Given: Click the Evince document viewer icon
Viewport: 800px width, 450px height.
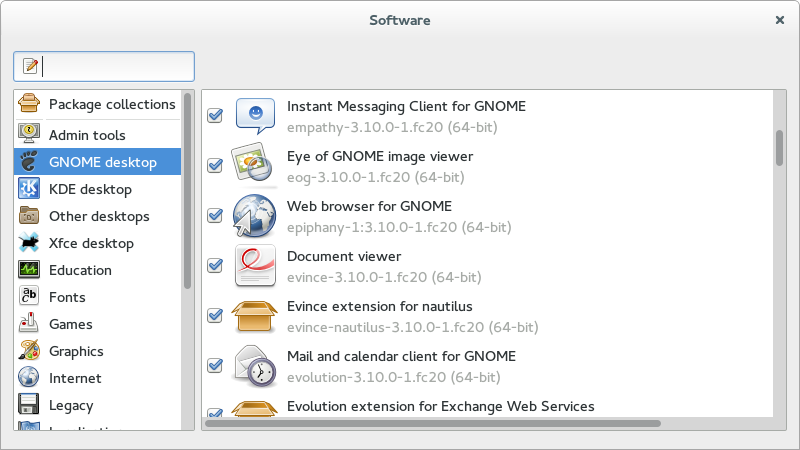Looking at the screenshot, I should [x=254, y=265].
